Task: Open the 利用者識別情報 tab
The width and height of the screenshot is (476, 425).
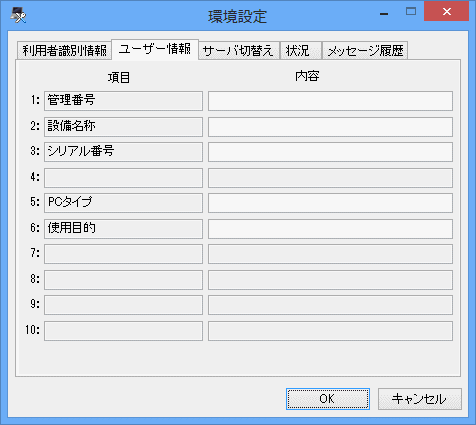Action: 64,51
